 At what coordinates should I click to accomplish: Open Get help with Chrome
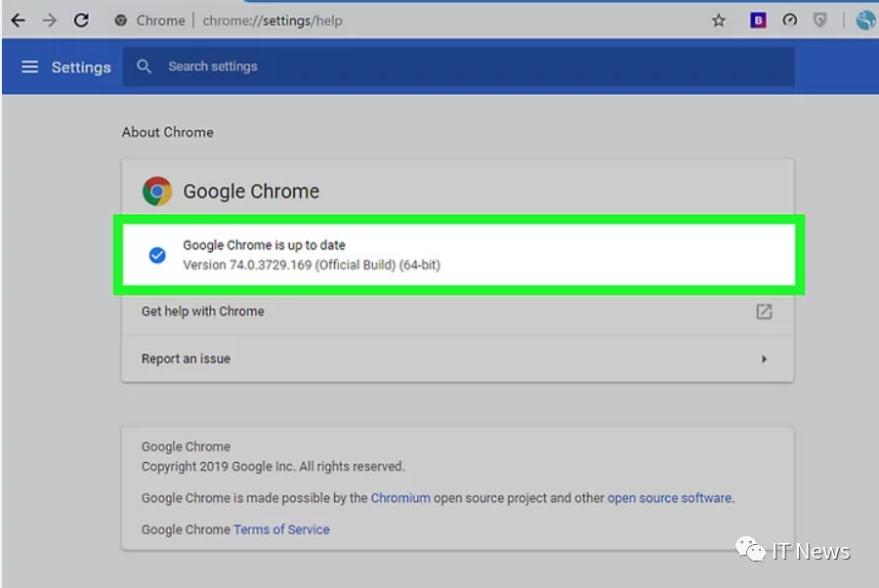[x=203, y=312]
